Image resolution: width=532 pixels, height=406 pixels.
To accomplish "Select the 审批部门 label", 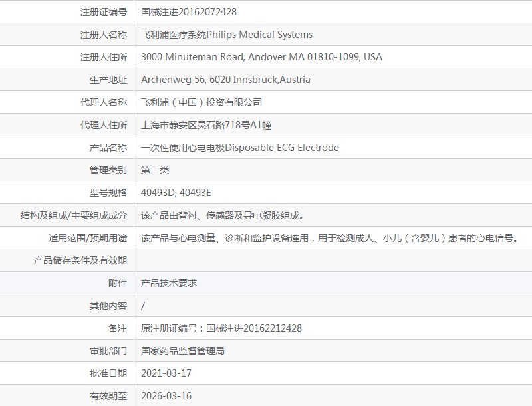I will pyautogui.click(x=108, y=351).
